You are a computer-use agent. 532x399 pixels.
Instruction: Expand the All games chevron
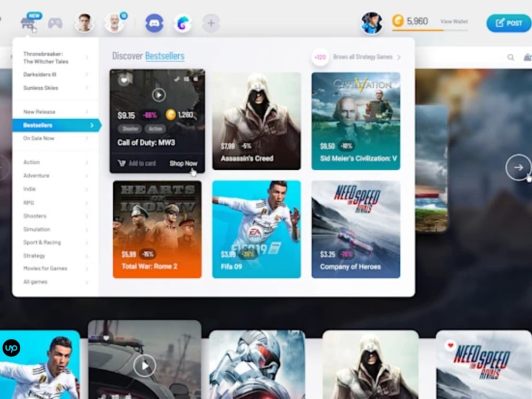87,282
